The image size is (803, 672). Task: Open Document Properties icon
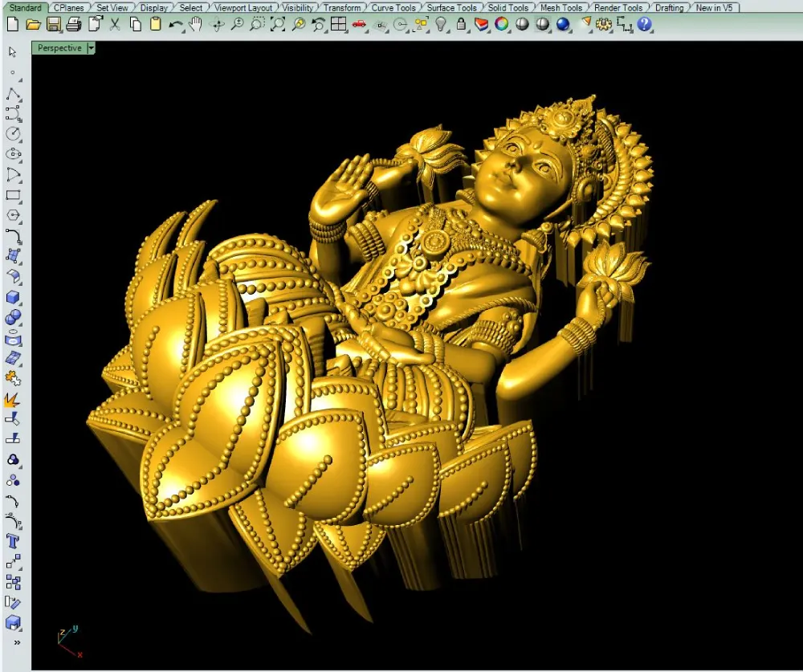pyautogui.click(x=96, y=24)
